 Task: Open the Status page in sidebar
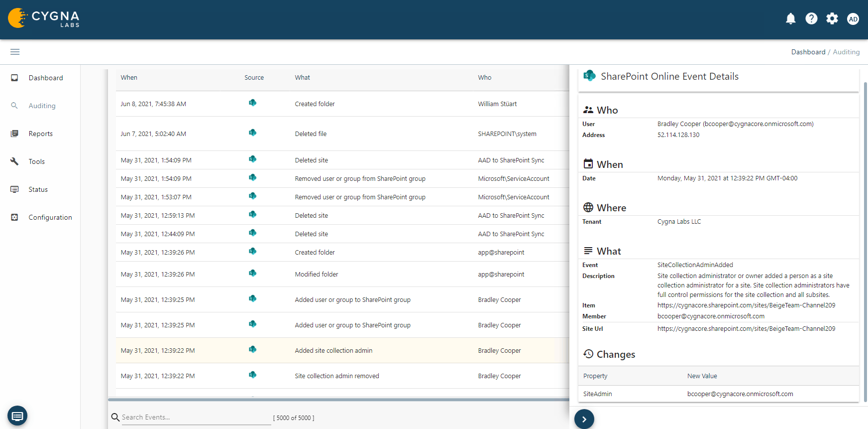pos(38,189)
